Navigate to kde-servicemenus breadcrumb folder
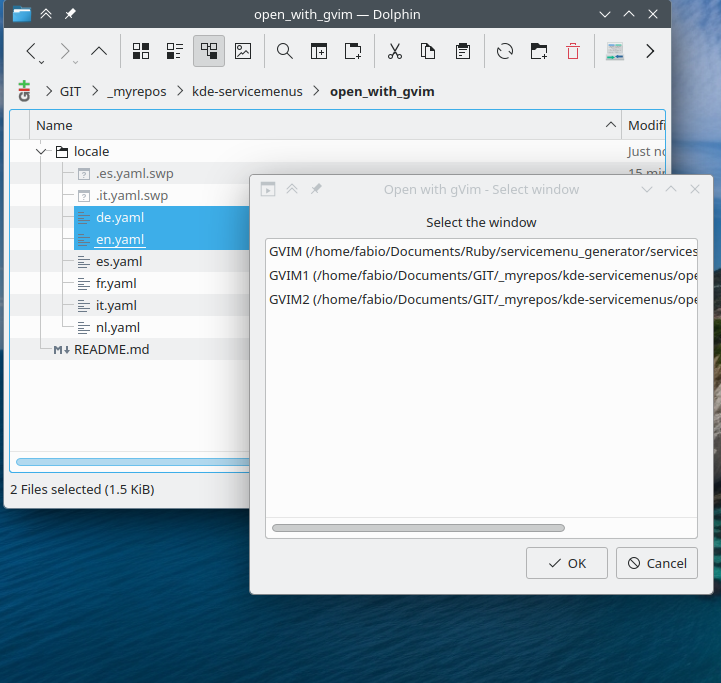Viewport: 721px width, 683px height. (247, 92)
